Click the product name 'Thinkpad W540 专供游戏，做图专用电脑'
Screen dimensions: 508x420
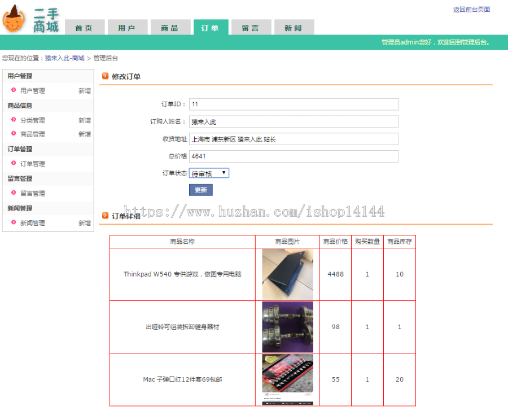click(182, 274)
